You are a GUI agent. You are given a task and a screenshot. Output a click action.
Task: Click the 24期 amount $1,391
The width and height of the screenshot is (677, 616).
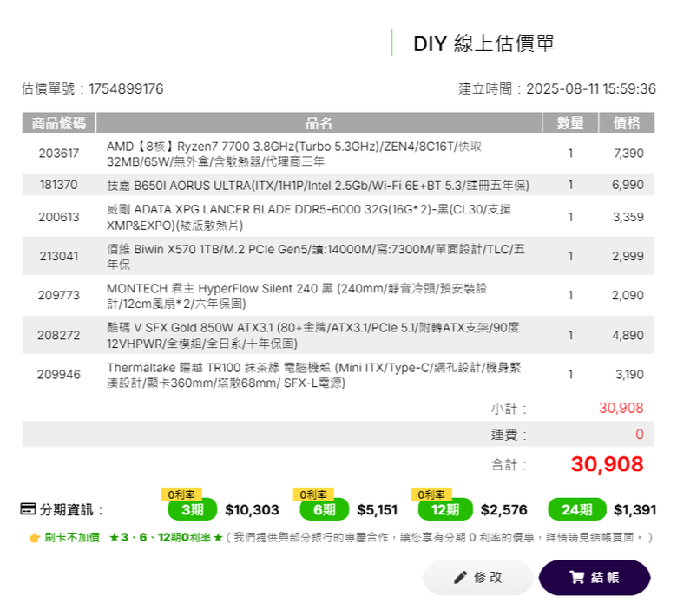tap(634, 510)
